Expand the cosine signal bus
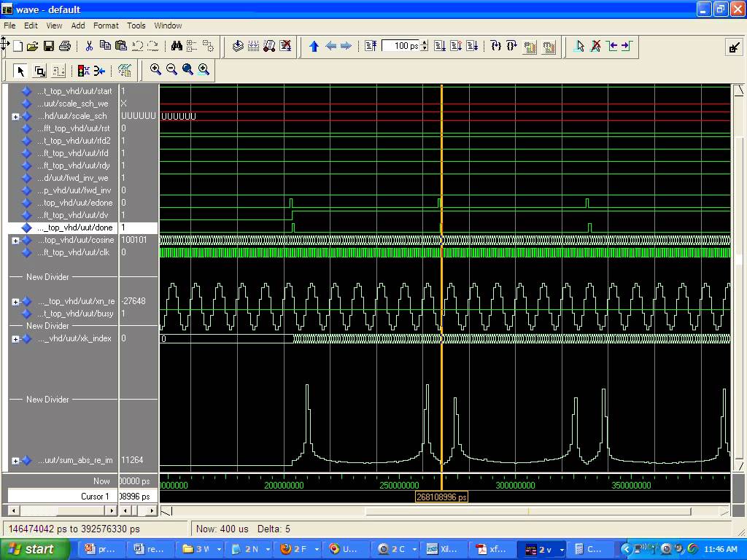The image size is (747, 560). (x=15, y=241)
